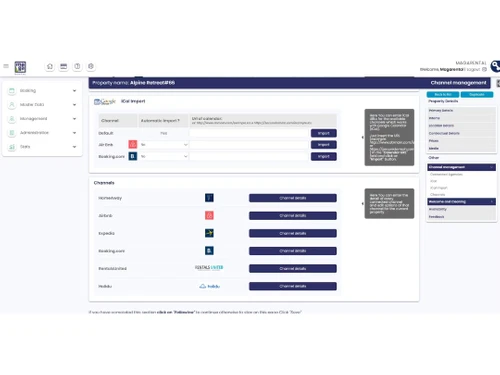
Task: Expand the Stats sidebar menu
Action: 74,147
